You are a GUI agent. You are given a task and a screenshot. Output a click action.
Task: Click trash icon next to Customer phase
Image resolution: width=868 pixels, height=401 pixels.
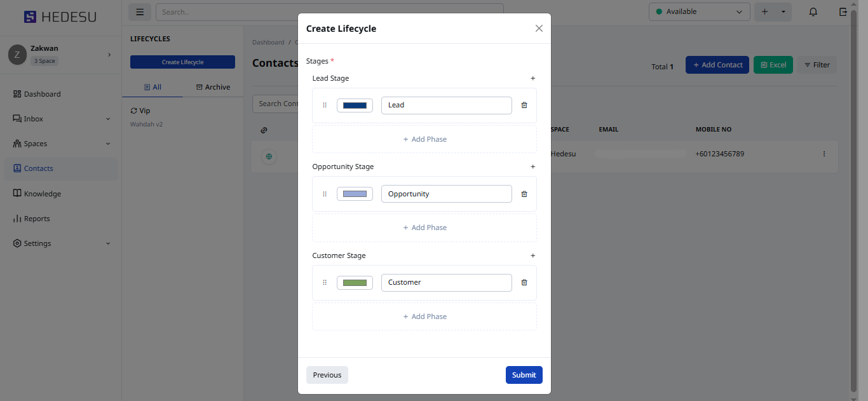[524, 283]
